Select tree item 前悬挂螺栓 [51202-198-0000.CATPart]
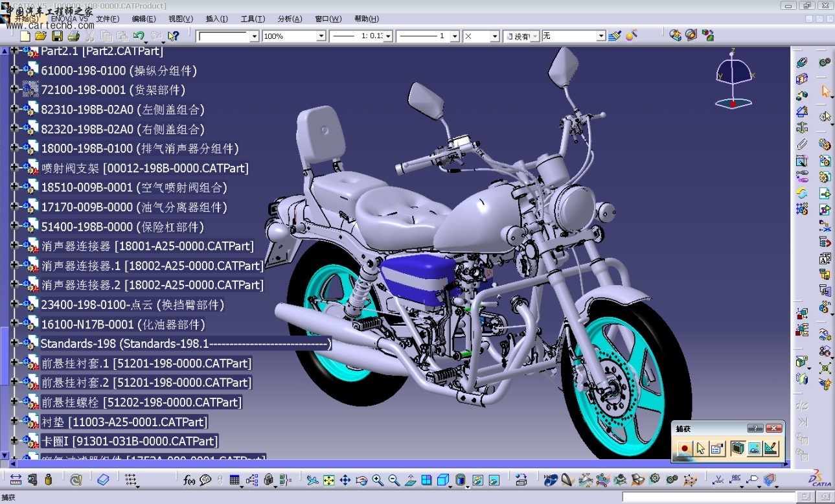 pos(141,402)
